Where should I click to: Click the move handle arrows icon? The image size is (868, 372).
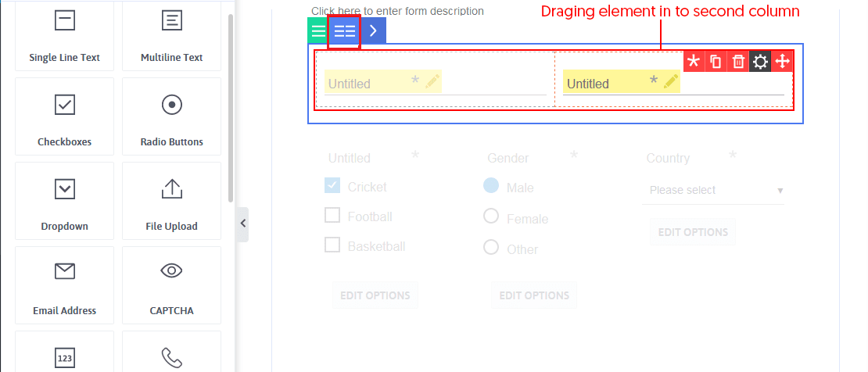[x=782, y=62]
